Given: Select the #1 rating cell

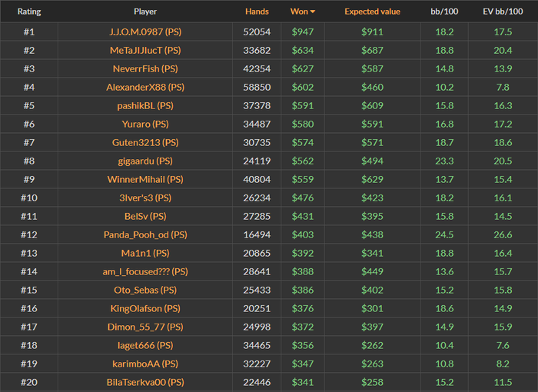Looking at the screenshot, I should click(x=29, y=32).
